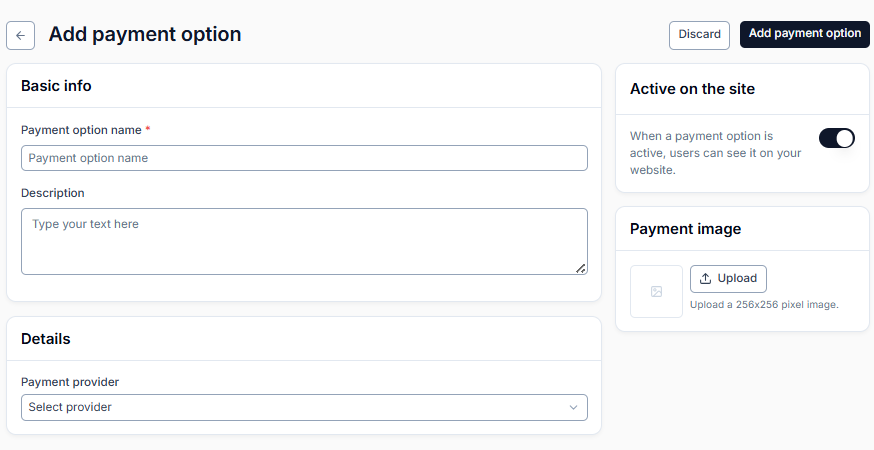Screen dimensions: 874x450
Task: Click the Active on the site heading
Action: click(692, 89)
